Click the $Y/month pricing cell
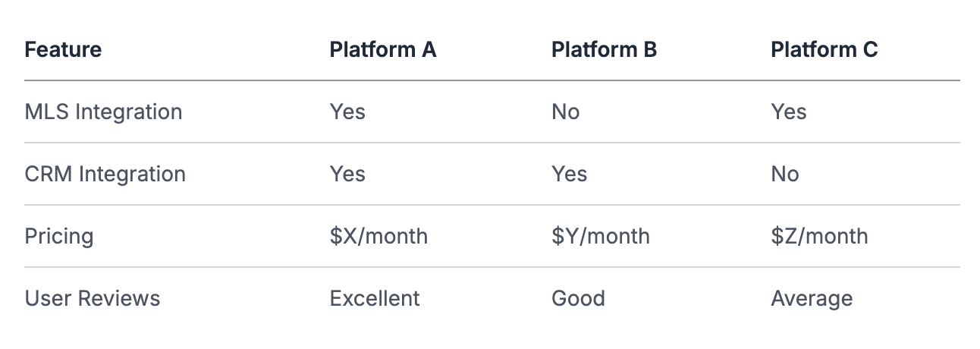Image resolution: width=980 pixels, height=349 pixels. point(600,236)
